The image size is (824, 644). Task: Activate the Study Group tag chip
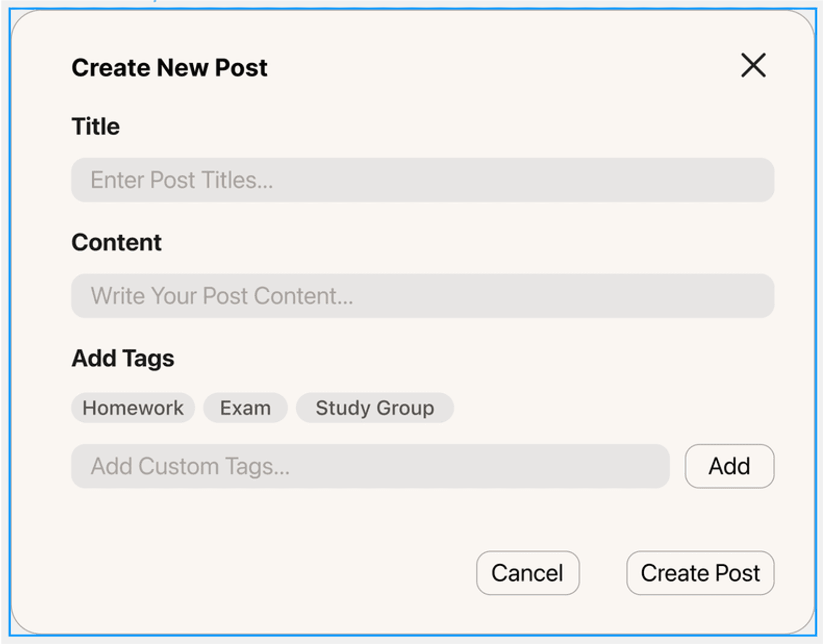(x=375, y=408)
